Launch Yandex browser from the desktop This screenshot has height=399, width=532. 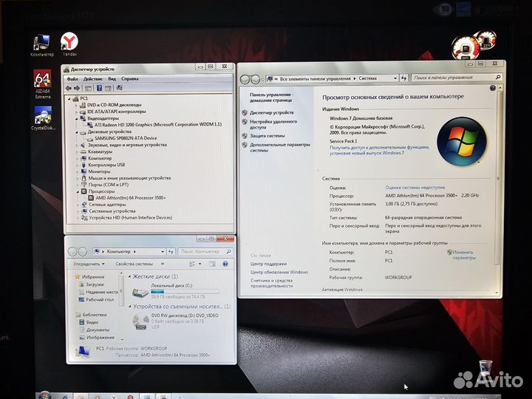click(69, 43)
